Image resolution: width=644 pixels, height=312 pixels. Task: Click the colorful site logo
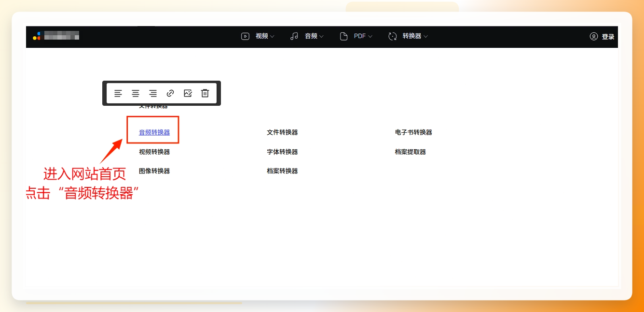pyautogui.click(x=37, y=36)
